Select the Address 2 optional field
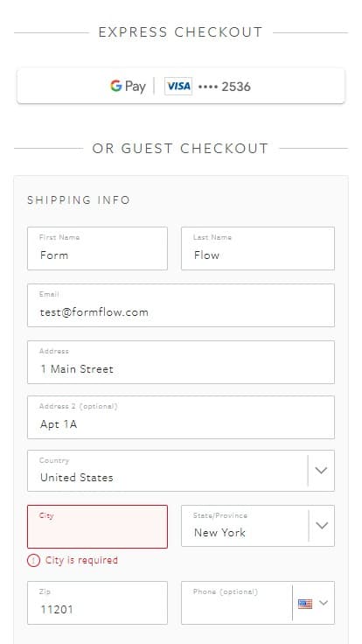 [181, 417]
